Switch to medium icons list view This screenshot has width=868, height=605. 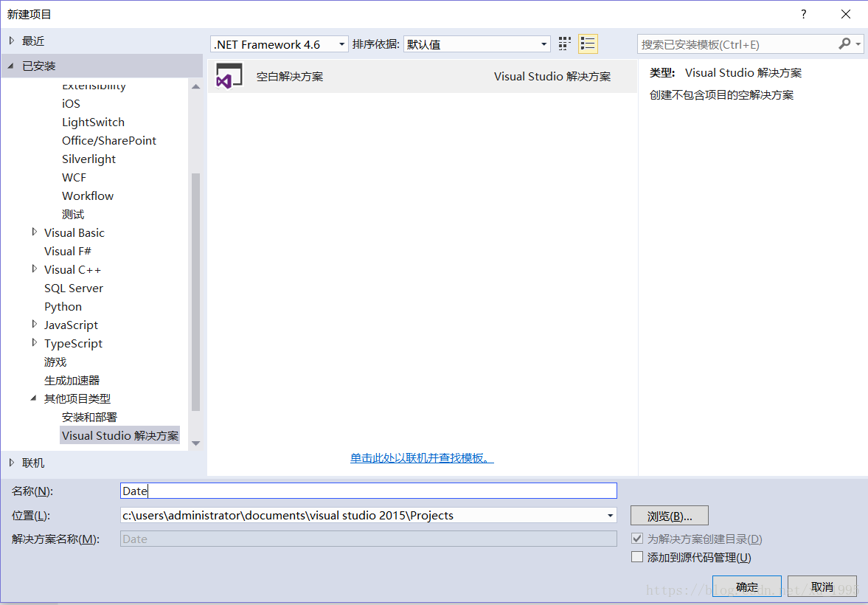(x=588, y=44)
